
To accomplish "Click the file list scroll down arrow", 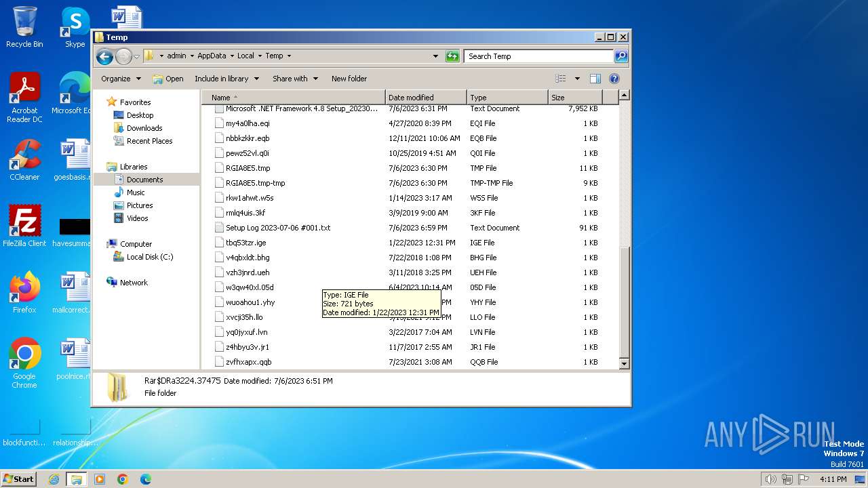I will pyautogui.click(x=625, y=364).
